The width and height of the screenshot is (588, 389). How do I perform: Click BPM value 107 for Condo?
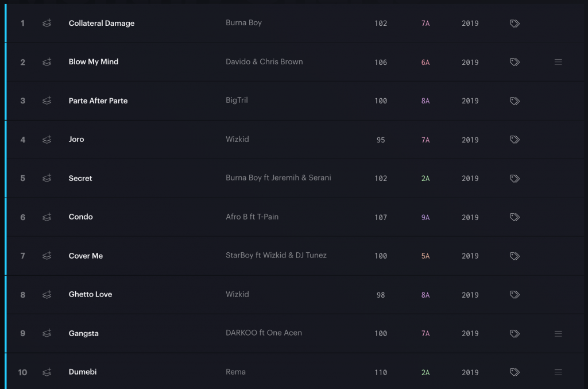pyautogui.click(x=381, y=218)
